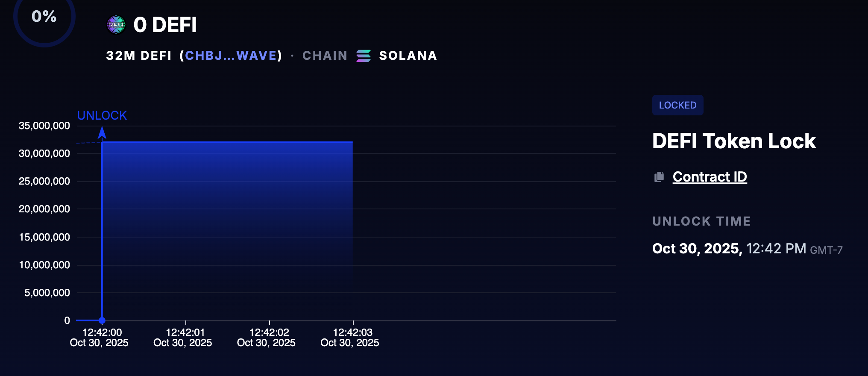Click the Solana chain logo icon
The height and width of the screenshot is (376, 868).
point(364,56)
